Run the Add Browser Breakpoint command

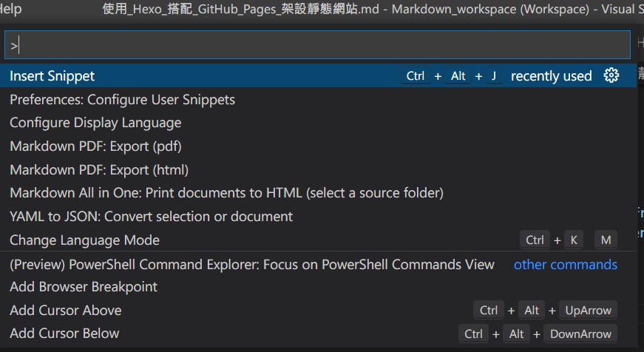click(319, 287)
